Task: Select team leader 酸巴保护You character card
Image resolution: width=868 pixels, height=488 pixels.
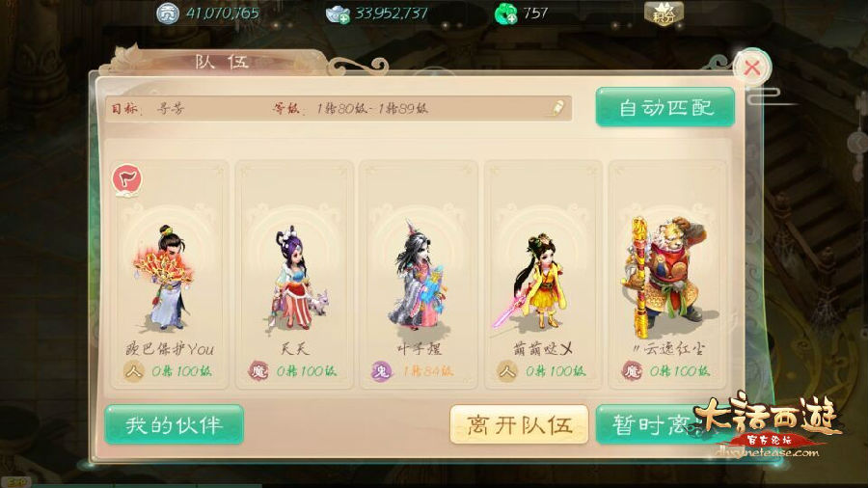Action: click(x=170, y=275)
